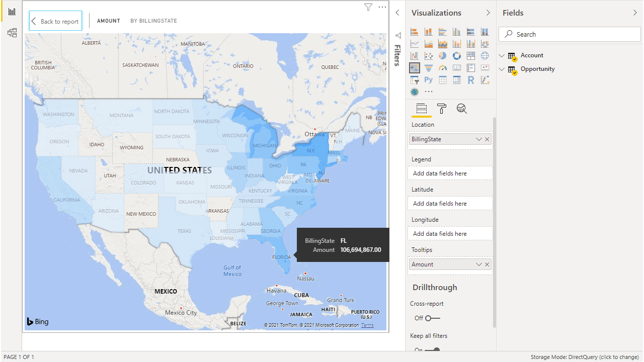The width and height of the screenshot is (644, 362).
Task: Select the donut chart visualization
Action: tap(457, 56)
